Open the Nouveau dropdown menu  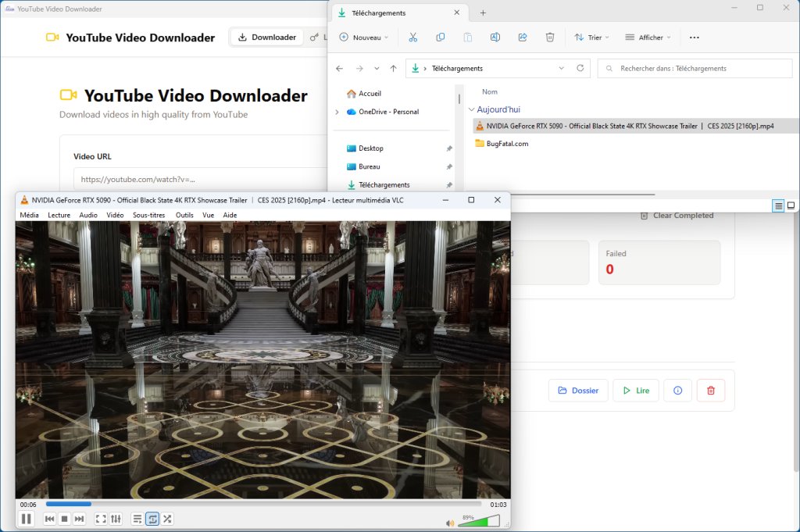(364, 37)
